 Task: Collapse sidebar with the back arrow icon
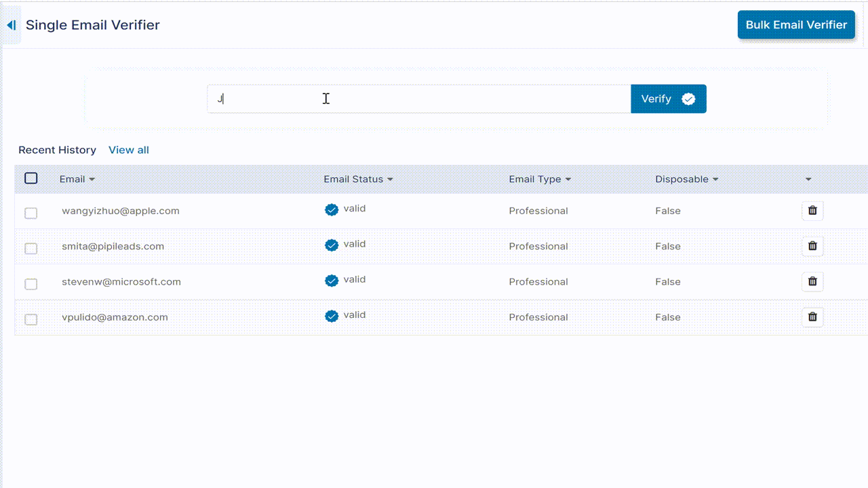click(x=11, y=25)
